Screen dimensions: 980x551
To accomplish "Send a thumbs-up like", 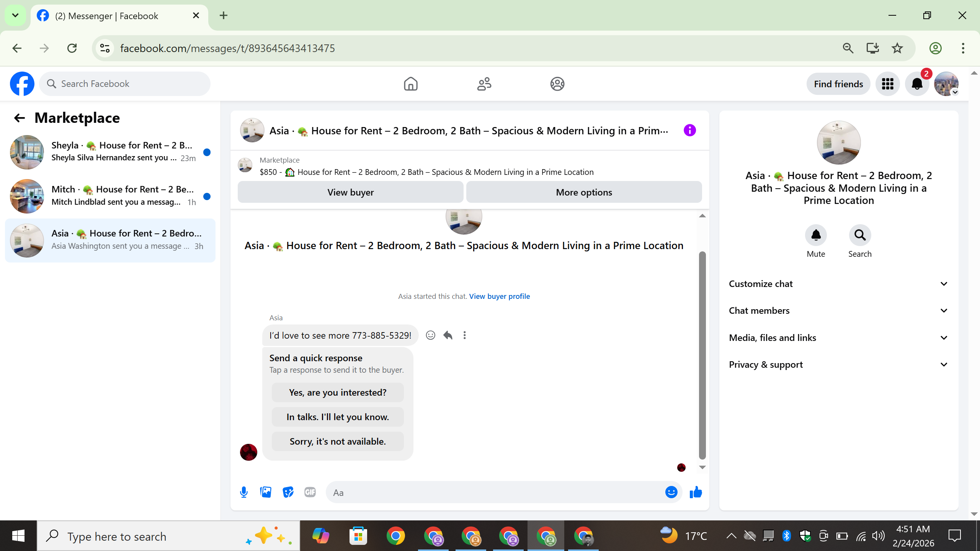I will coord(696,492).
